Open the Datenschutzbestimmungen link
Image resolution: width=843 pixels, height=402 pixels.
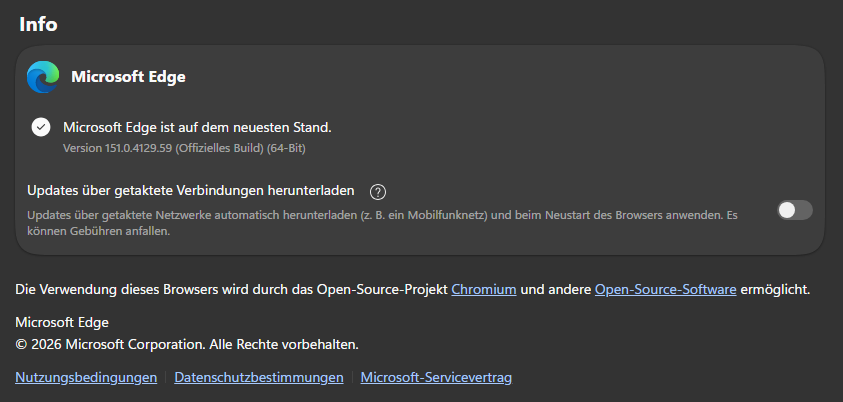[259, 377]
